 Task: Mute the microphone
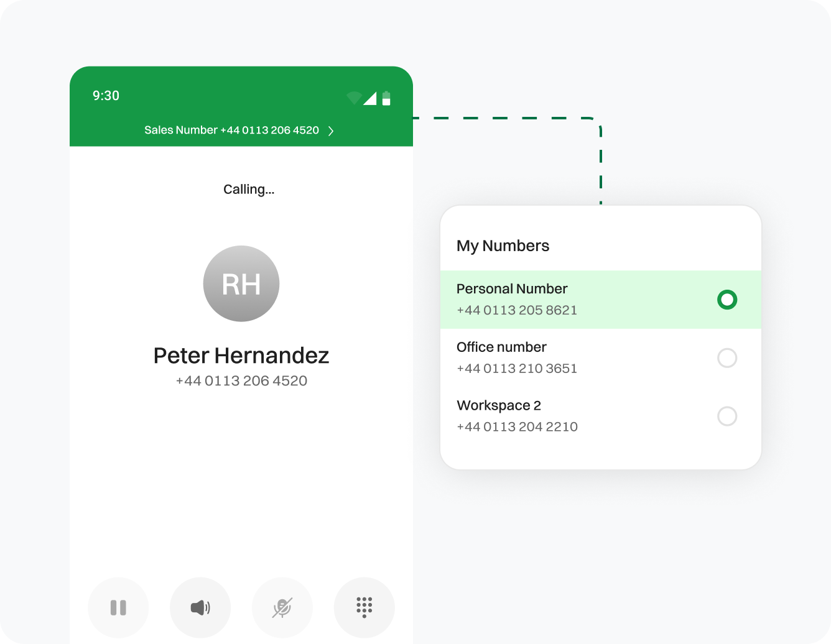coord(282,607)
